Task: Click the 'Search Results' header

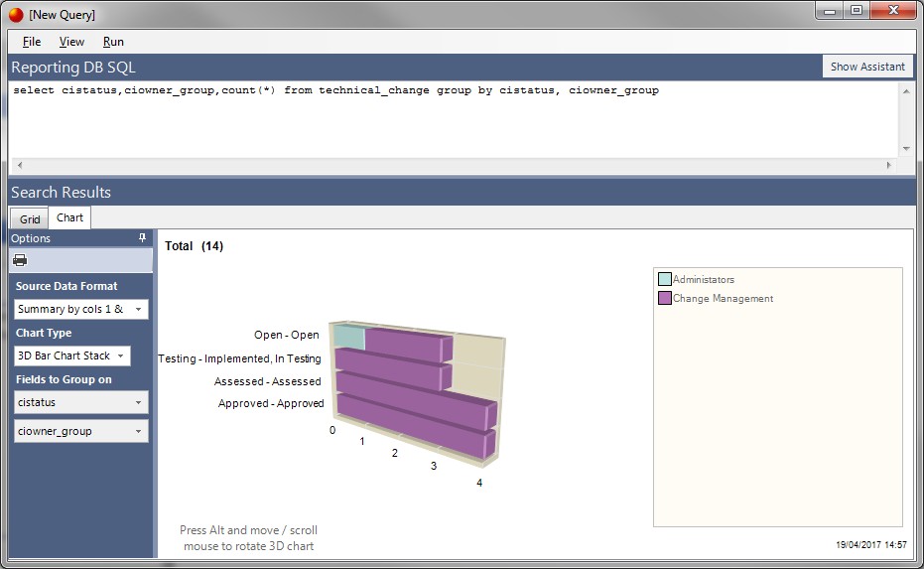Action: pyautogui.click(x=61, y=193)
